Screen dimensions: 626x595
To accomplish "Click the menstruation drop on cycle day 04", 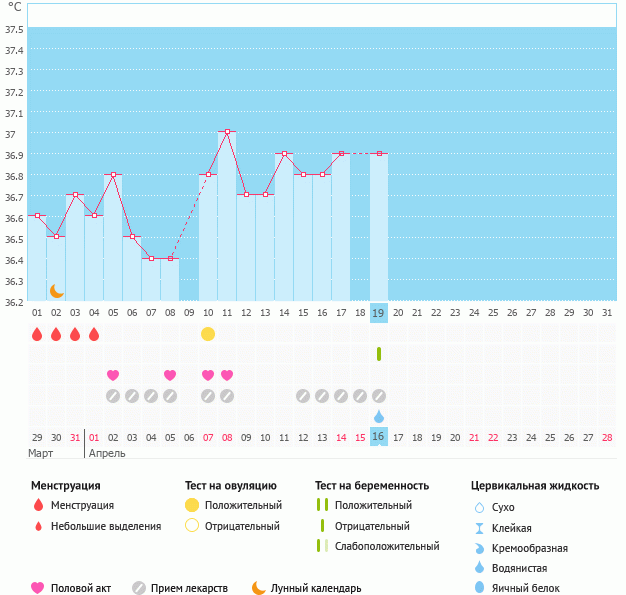I will click(x=94, y=334).
